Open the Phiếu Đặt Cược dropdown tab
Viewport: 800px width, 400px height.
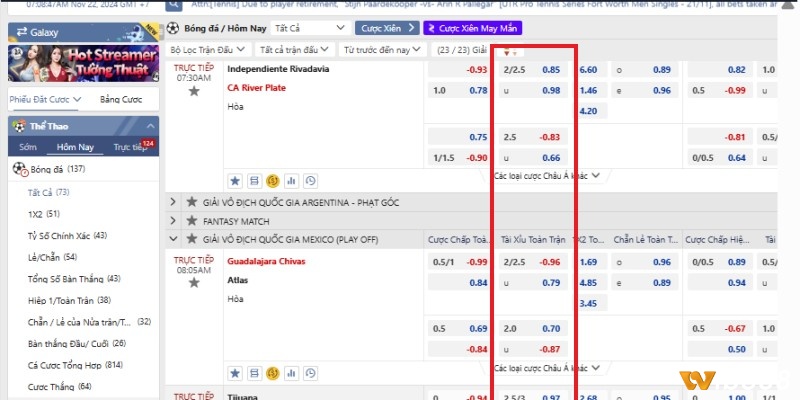coord(45,99)
